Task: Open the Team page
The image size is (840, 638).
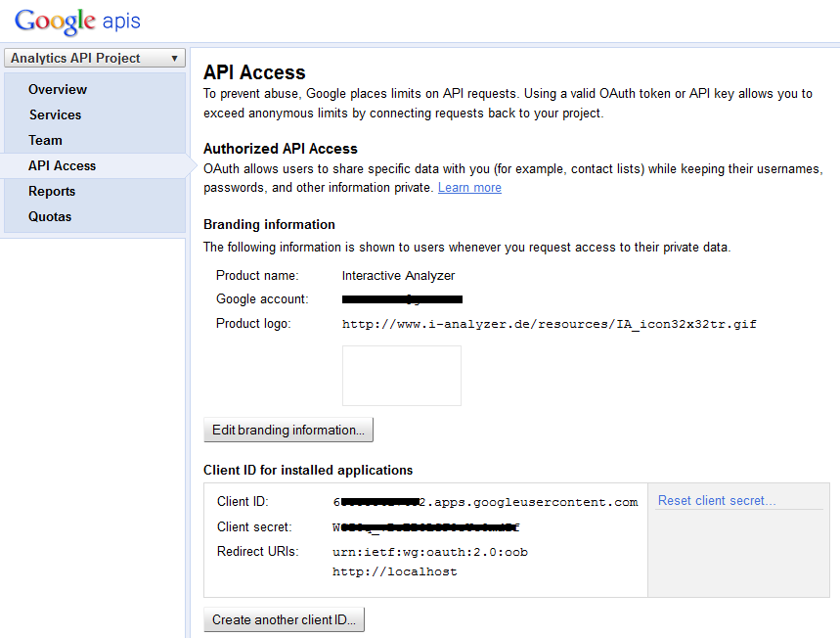Action: (45, 140)
